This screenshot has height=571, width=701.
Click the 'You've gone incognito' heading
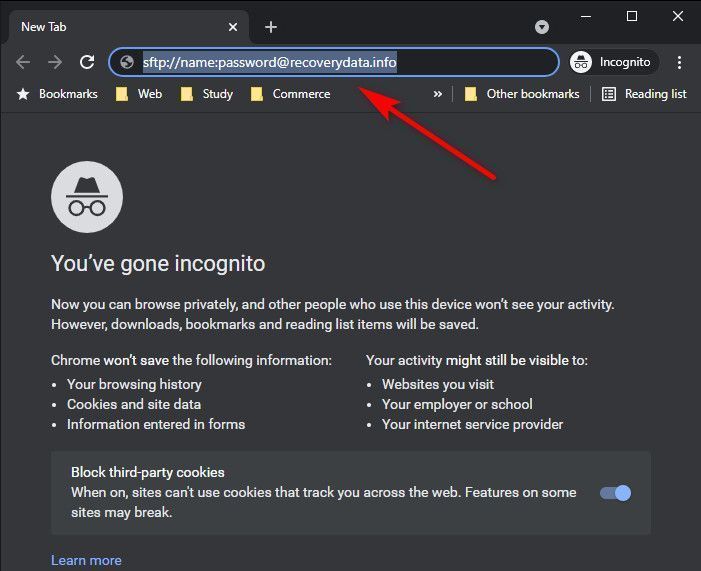tap(158, 263)
